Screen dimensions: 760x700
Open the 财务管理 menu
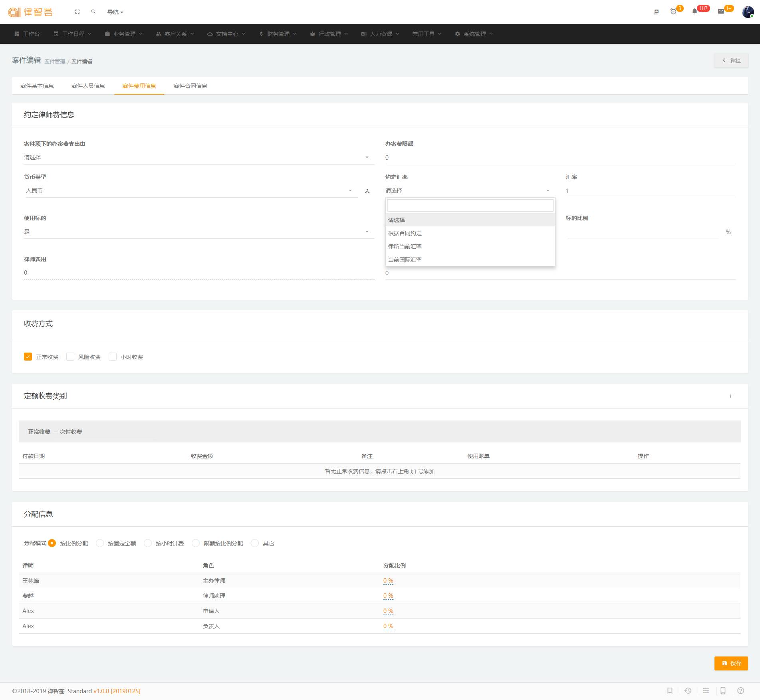coord(278,34)
